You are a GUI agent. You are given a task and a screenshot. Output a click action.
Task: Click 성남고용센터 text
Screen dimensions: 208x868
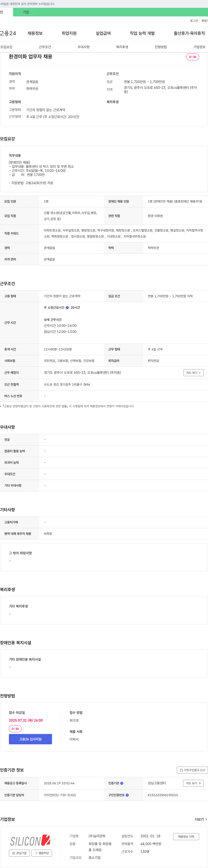pos(157,783)
